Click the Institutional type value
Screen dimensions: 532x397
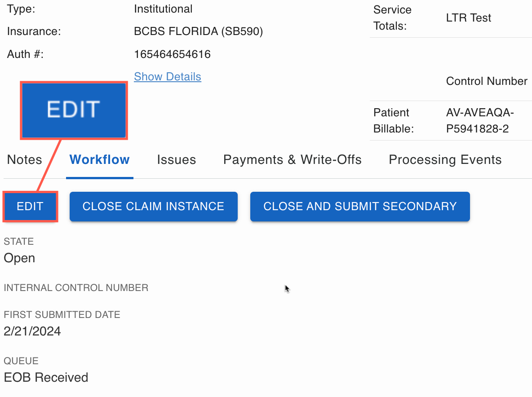pos(163,9)
